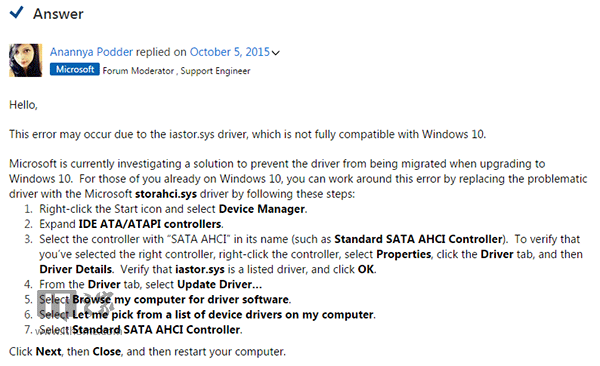Click the bold Device Manager text
Image resolution: width=600 pixels, height=366 pixels.
tap(262, 209)
